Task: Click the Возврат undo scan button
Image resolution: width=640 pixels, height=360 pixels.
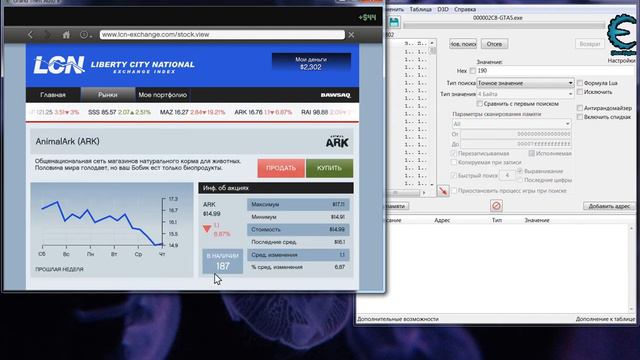Action: coord(590,44)
